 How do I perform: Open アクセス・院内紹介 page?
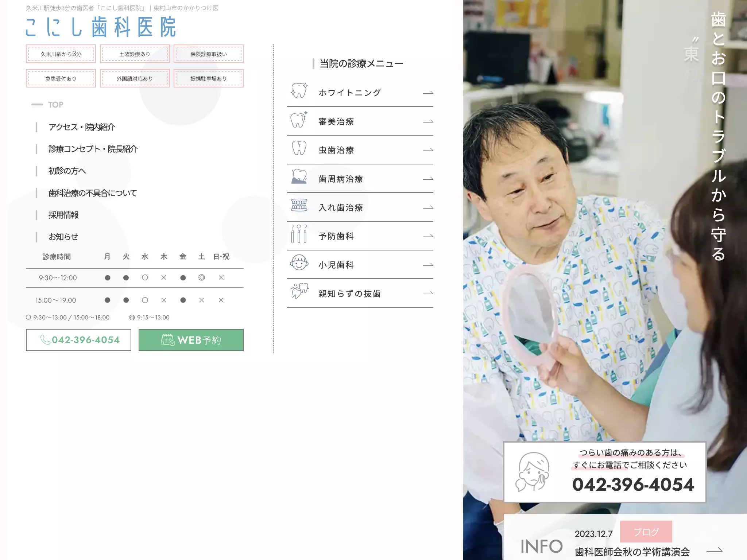point(82,127)
